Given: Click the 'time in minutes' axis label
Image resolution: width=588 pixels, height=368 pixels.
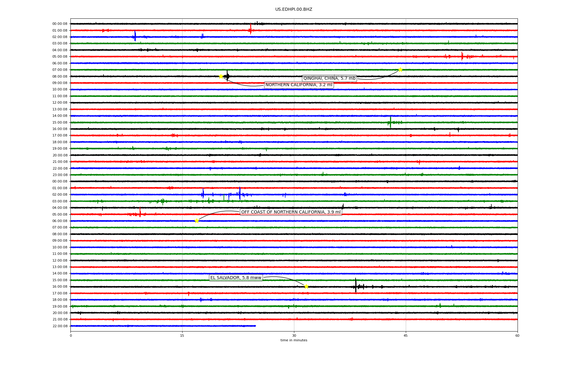Looking at the screenshot, I should click(x=294, y=340).
